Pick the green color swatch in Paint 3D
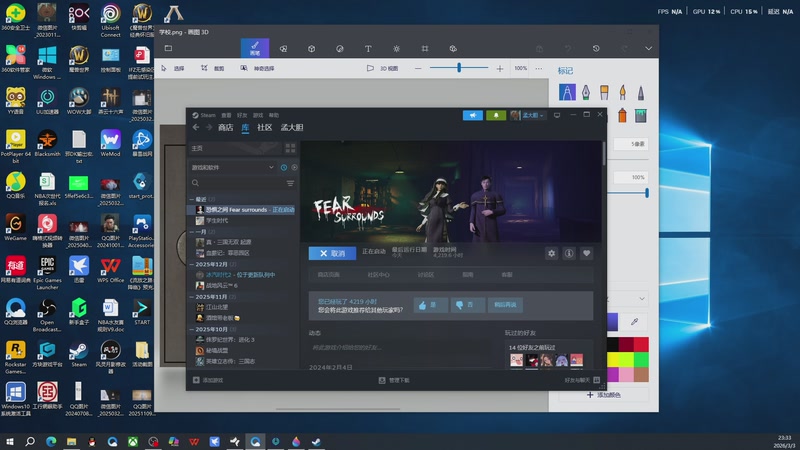The width and height of the screenshot is (800, 450). 641,359
